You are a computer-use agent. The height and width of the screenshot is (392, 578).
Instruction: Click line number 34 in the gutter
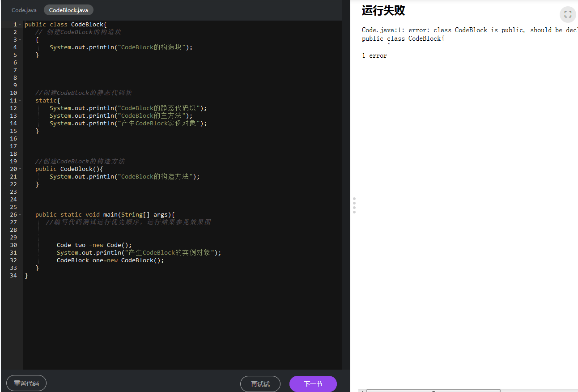point(13,276)
